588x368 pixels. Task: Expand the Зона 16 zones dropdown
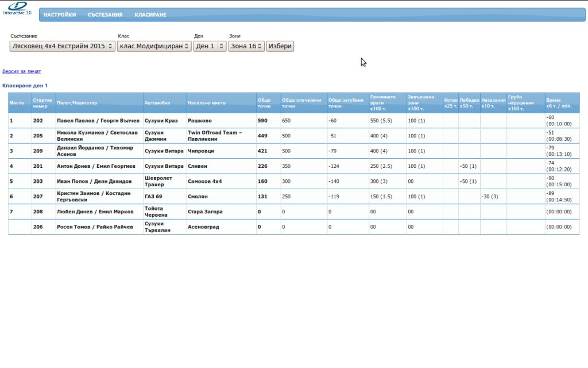coord(246,46)
